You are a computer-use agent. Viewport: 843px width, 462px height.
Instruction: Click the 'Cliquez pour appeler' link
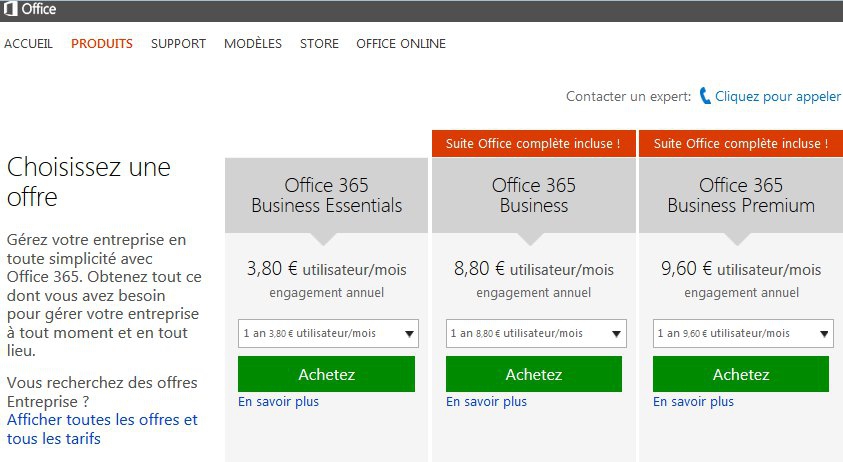point(777,96)
